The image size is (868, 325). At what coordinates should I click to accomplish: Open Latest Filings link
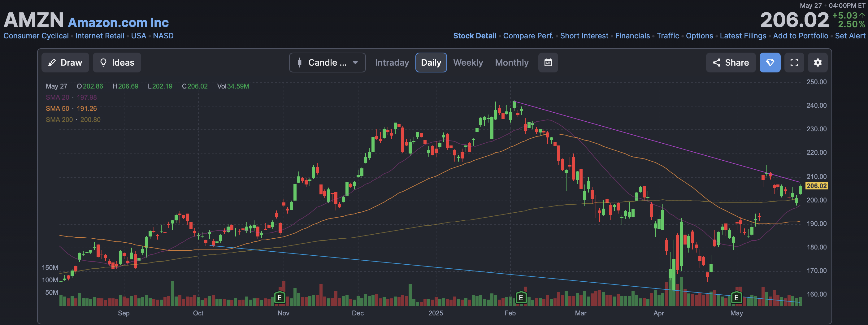click(x=743, y=36)
